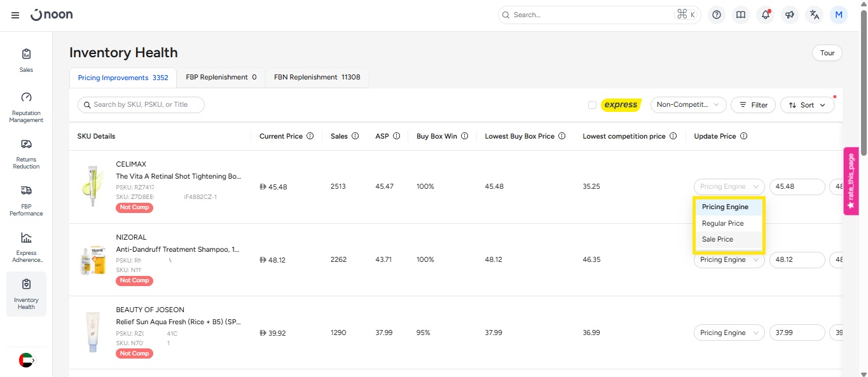
Task: Switch to the FBN Replenishment tab
Action: (x=317, y=78)
